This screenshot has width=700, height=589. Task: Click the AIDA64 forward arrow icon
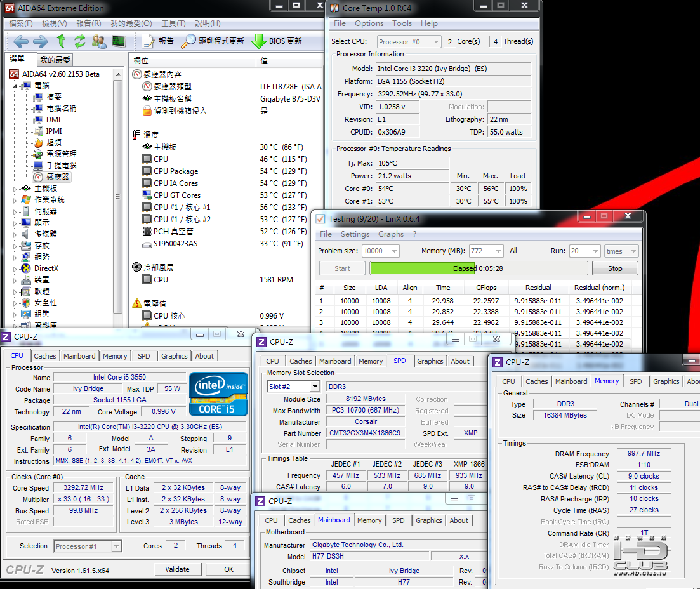(x=40, y=41)
